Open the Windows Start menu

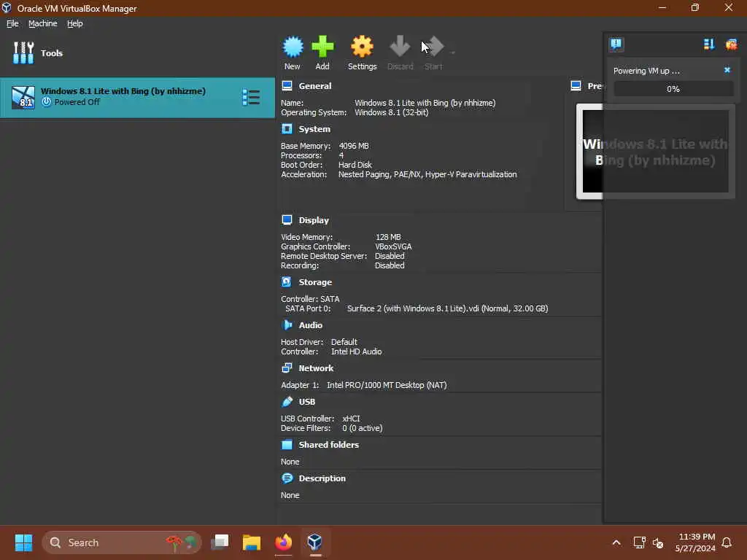23,542
